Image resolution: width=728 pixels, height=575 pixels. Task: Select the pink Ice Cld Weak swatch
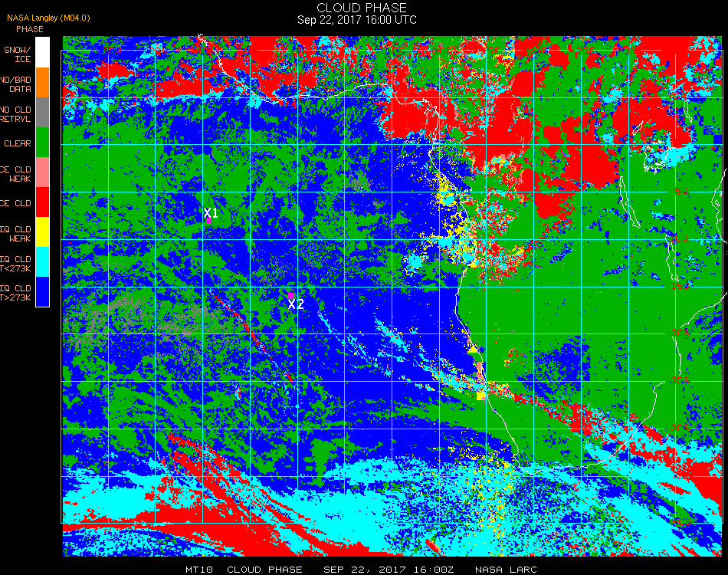42,172
